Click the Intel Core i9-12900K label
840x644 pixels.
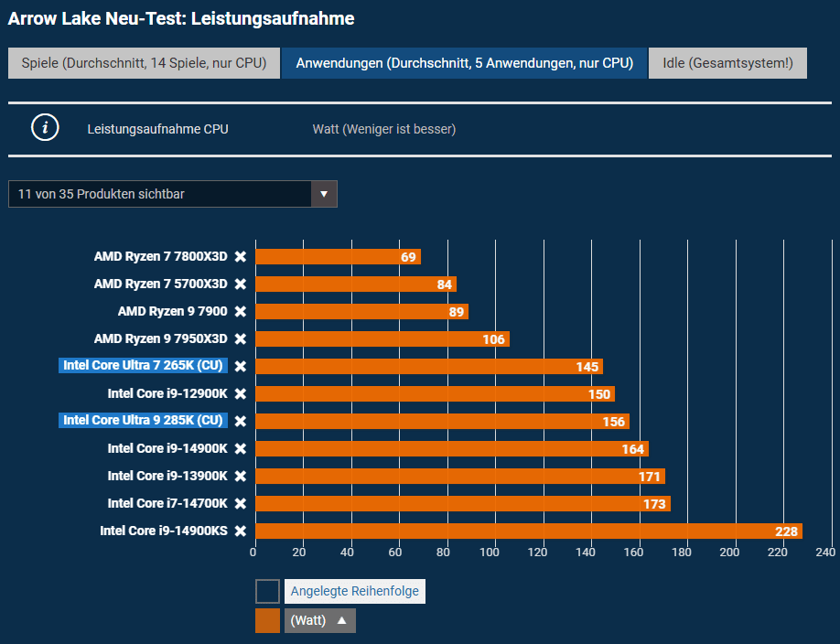(x=167, y=393)
